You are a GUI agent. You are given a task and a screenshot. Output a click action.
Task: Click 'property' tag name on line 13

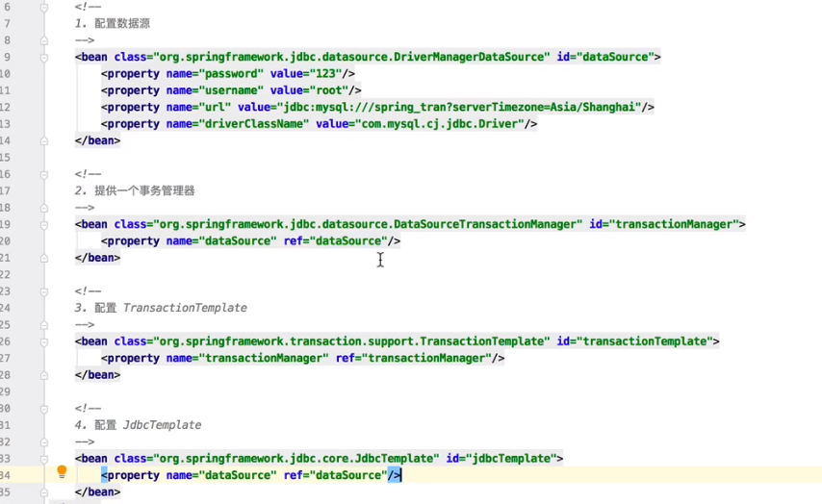[x=133, y=124]
